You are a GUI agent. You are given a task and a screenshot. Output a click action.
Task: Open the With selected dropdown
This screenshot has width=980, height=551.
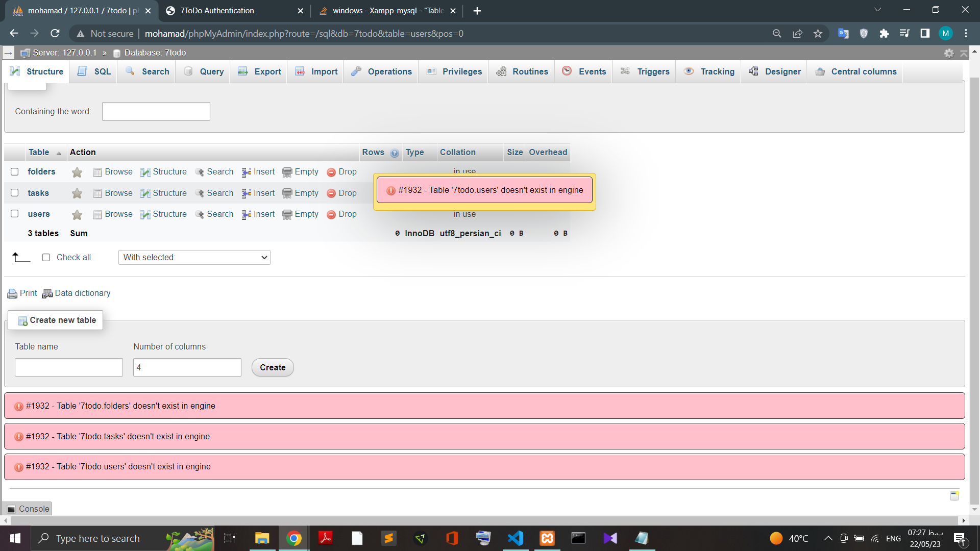(194, 258)
